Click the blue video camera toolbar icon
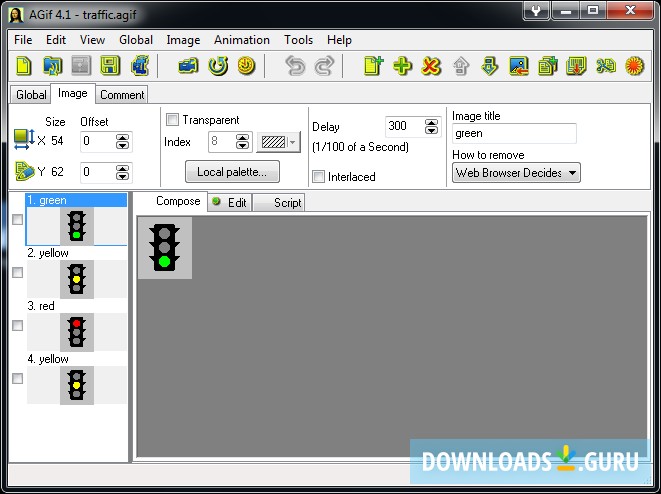 click(x=188, y=66)
